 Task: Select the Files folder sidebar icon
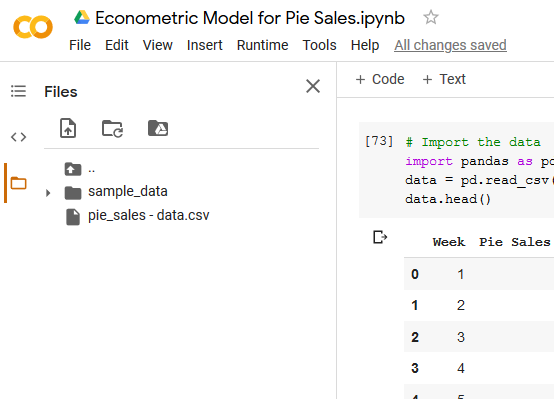pos(18,183)
